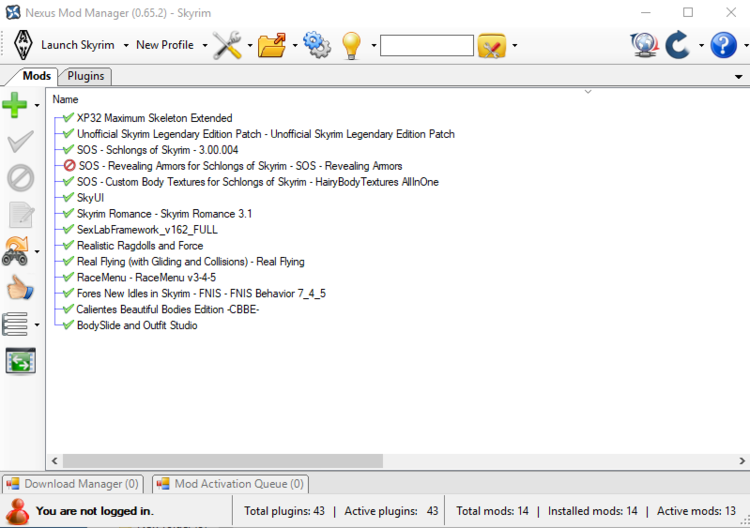
Task: Open the tab panel menu arrow at right
Action: coord(739,77)
